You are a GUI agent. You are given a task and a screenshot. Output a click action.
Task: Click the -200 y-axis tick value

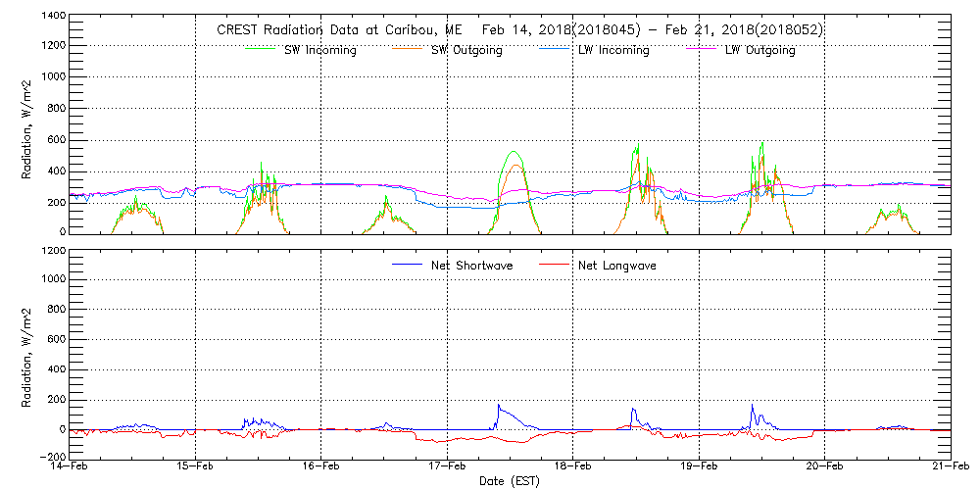tap(50, 457)
